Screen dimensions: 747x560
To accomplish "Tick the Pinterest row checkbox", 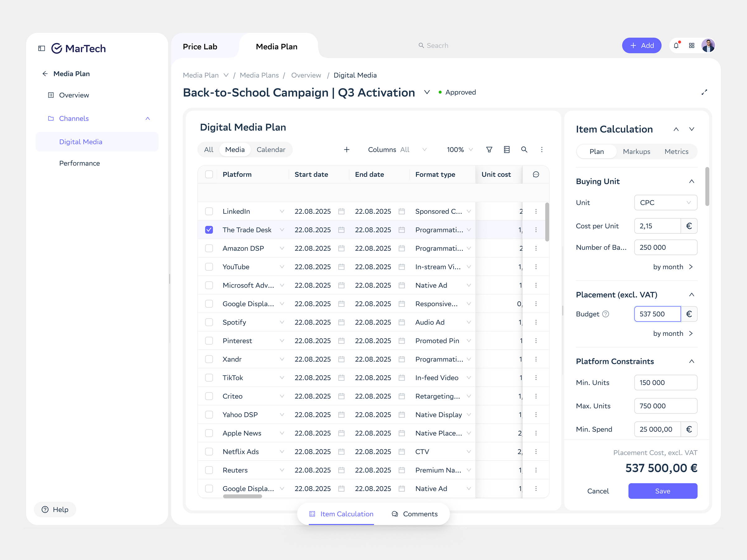I will click(209, 341).
